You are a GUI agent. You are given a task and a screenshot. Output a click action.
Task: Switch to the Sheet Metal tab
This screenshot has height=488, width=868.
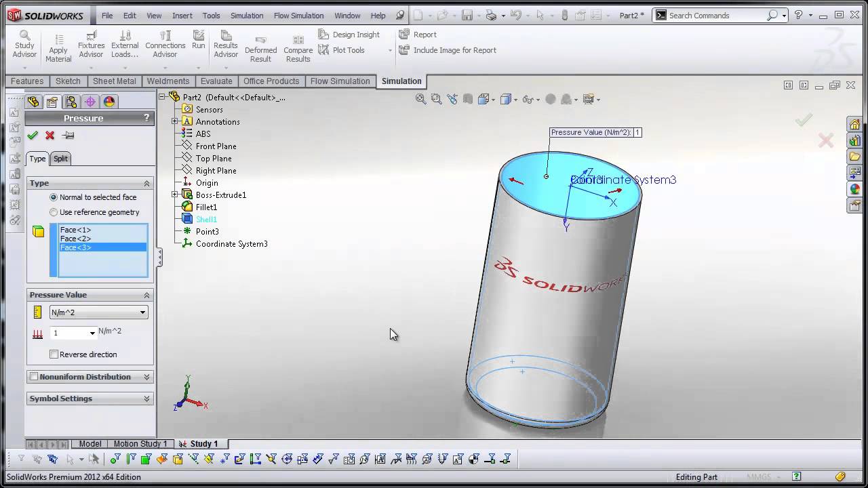tap(114, 81)
